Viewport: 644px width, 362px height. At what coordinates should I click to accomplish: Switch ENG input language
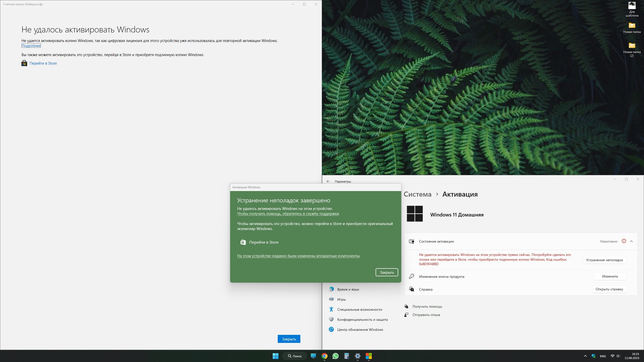click(x=603, y=356)
